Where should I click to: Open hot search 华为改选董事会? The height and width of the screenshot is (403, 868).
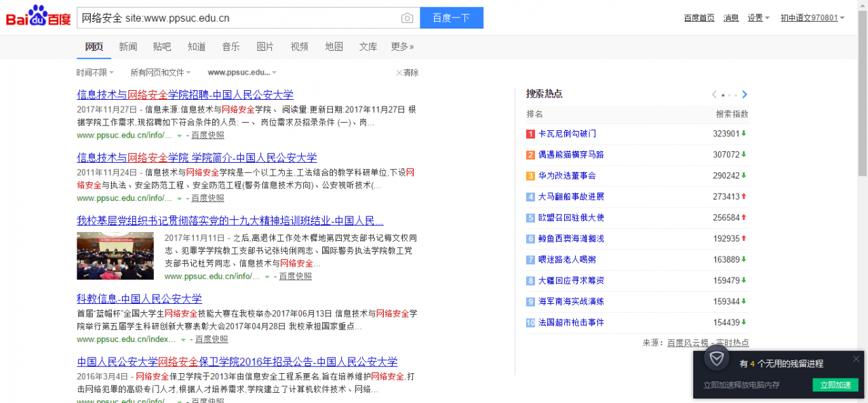(567, 176)
